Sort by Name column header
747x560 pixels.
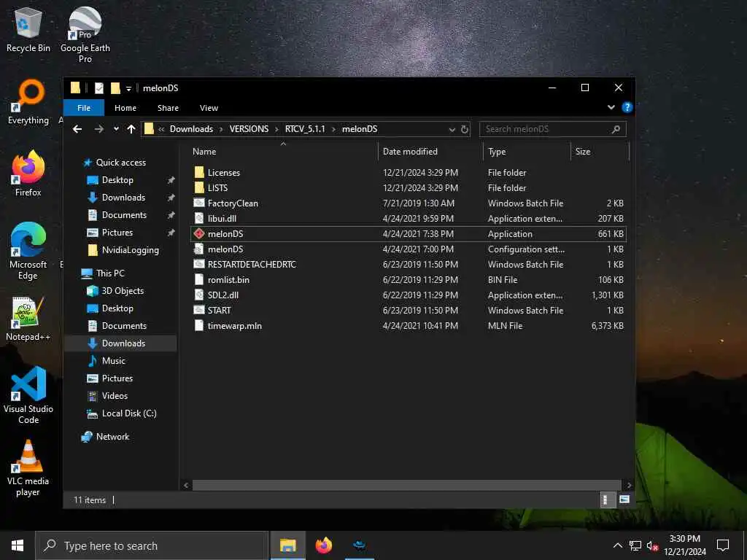(x=284, y=152)
